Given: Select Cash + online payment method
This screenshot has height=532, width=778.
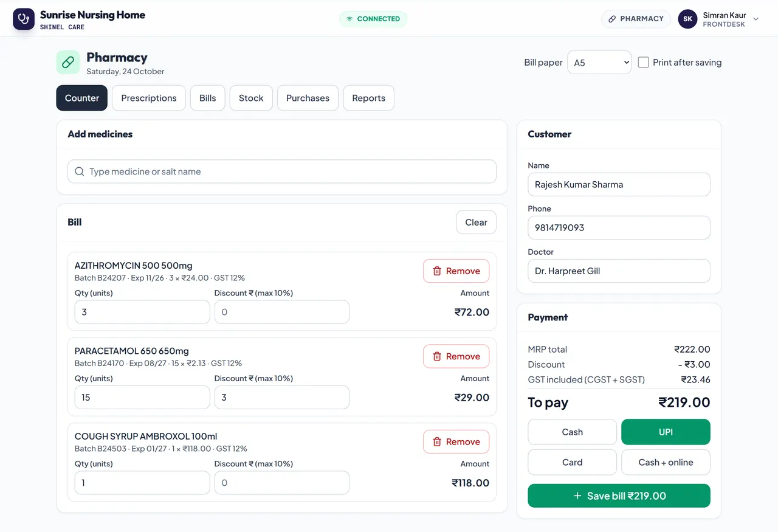Looking at the screenshot, I should [x=666, y=462].
